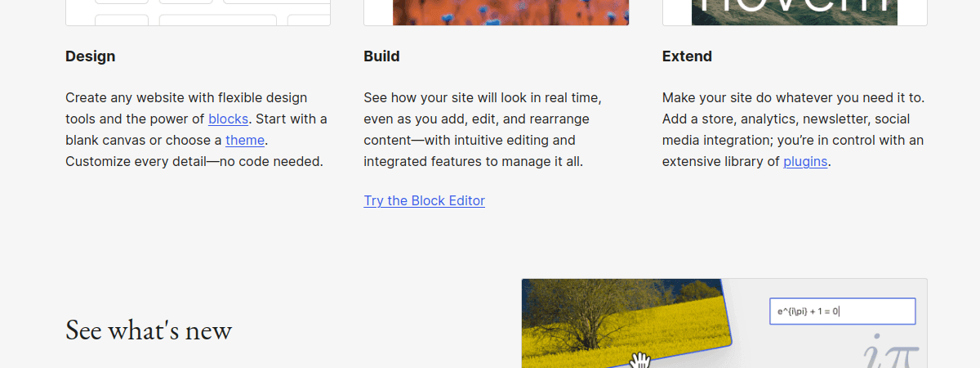Screen dimensions: 980x368
Task: Click the "Extend" heading
Action: [687, 56]
